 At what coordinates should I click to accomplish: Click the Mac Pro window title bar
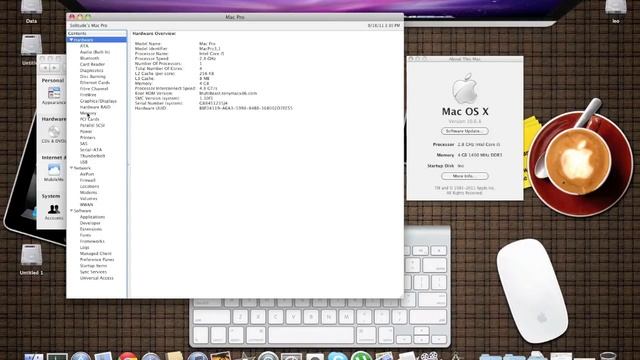235,17
